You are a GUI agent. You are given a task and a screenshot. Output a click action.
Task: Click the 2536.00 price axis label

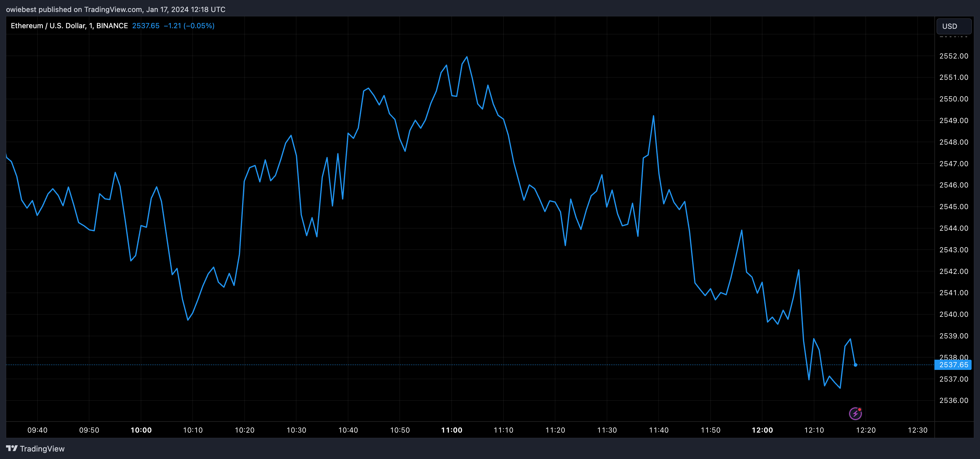954,400
